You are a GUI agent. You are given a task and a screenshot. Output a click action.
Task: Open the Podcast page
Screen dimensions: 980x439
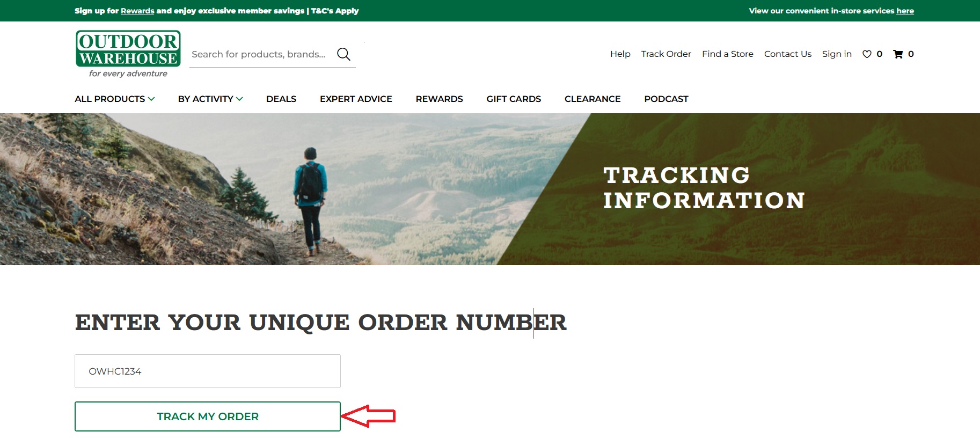pos(666,99)
